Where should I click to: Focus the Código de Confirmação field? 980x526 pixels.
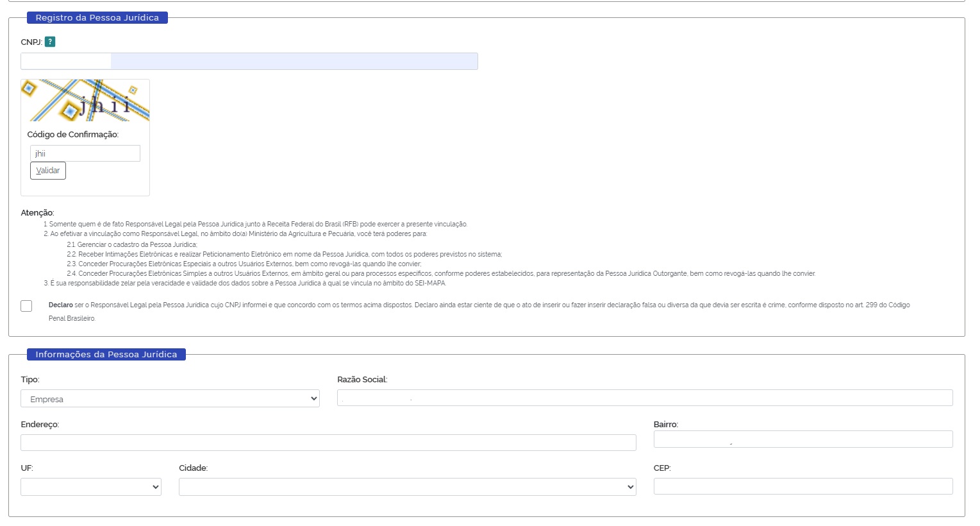[85, 153]
